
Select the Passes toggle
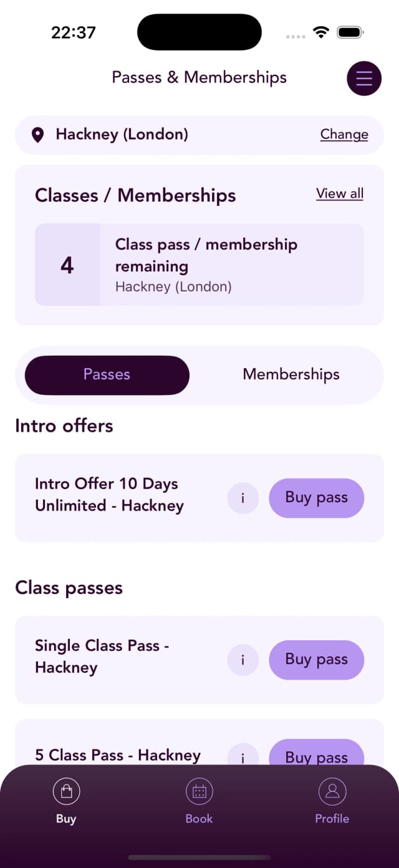(106, 374)
